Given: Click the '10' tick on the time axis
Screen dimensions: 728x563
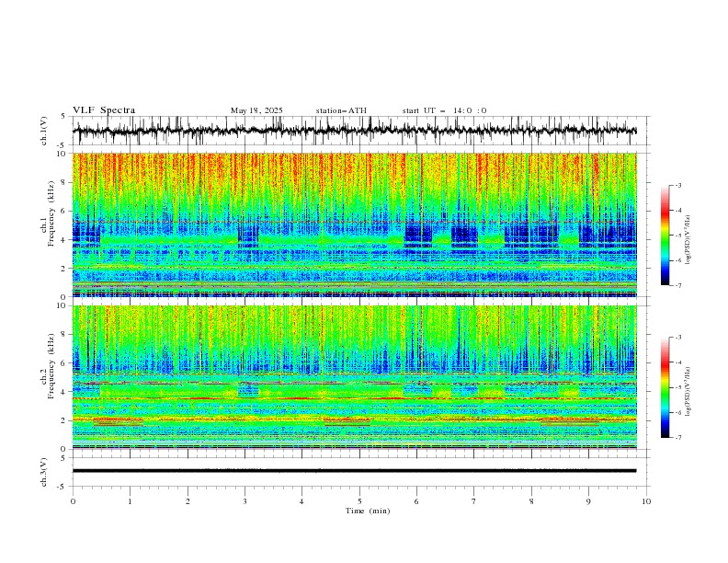Looking at the screenshot, I should pyautogui.click(x=646, y=501).
